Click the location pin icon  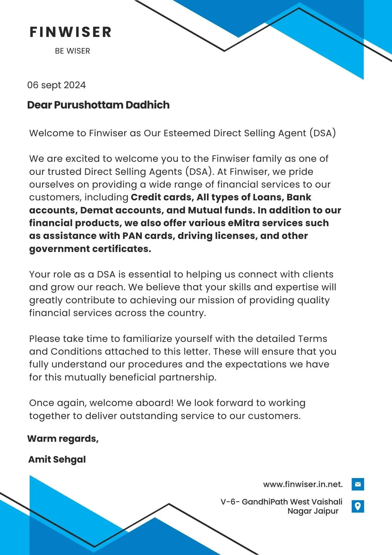click(x=358, y=506)
